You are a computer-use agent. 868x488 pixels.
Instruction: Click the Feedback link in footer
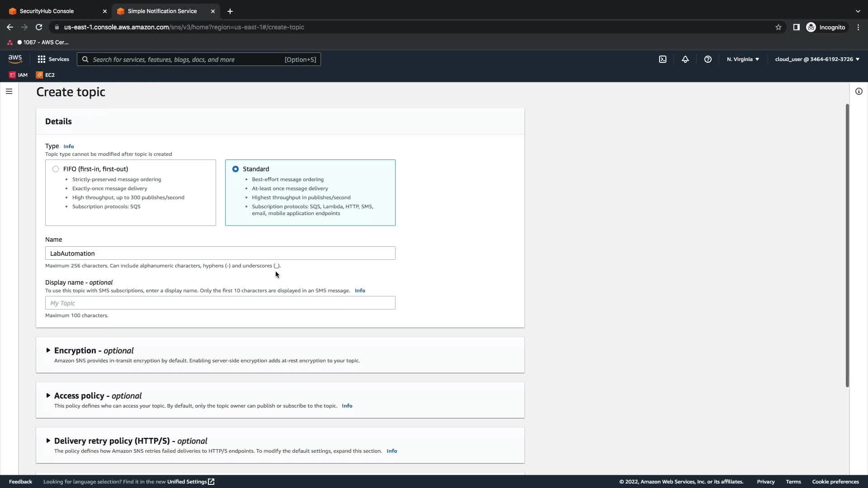(x=20, y=482)
